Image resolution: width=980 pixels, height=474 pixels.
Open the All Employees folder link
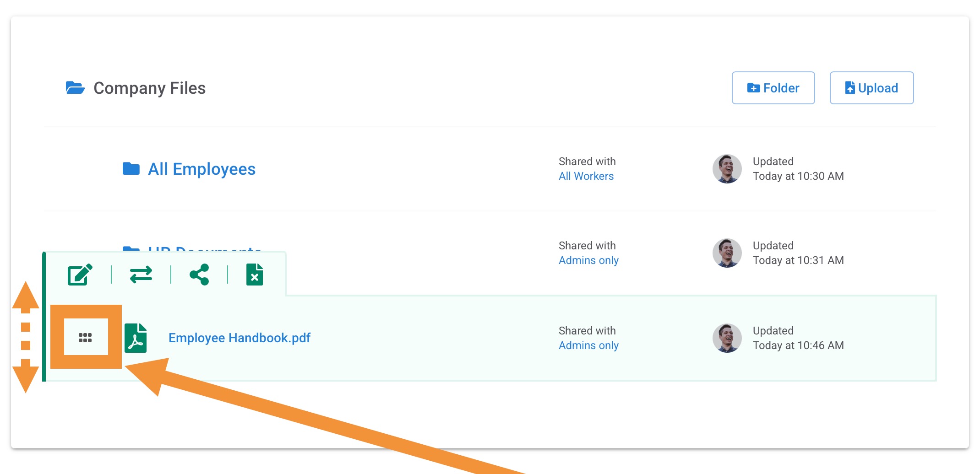click(201, 169)
